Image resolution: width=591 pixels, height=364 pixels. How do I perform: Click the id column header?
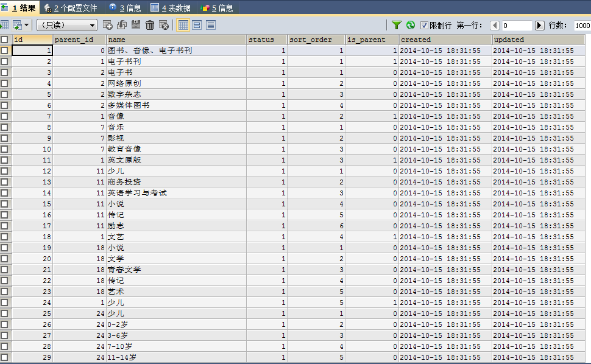(x=32, y=40)
